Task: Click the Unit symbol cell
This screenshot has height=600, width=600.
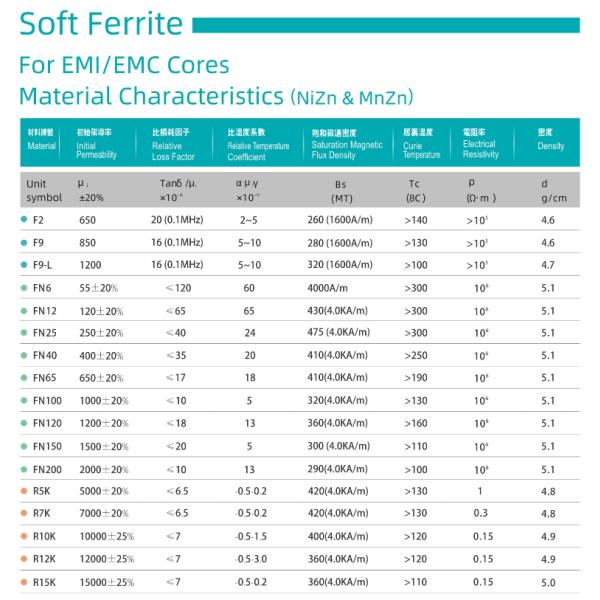Action: [40, 190]
